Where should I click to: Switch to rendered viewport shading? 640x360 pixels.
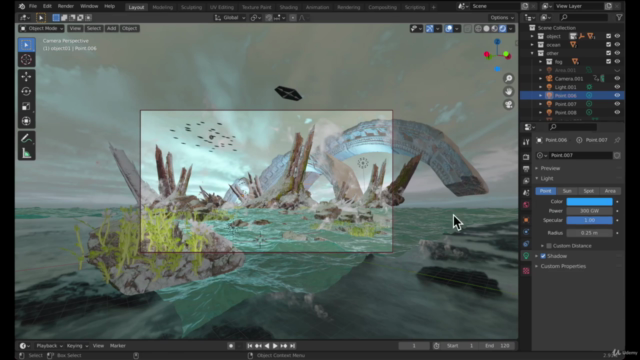(x=502, y=29)
